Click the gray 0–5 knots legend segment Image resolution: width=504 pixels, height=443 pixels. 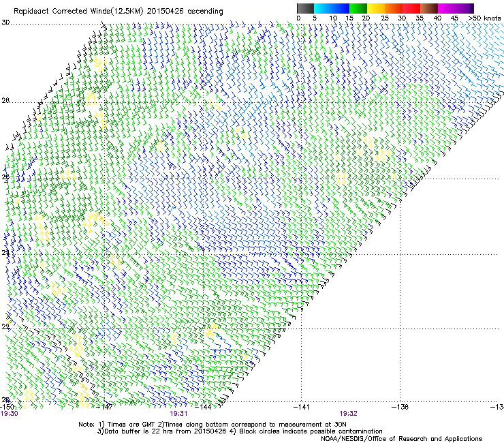(305, 8)
